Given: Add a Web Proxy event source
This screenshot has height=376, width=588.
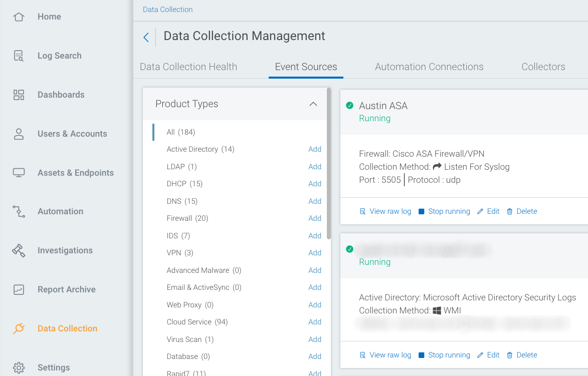Looking at the screenshot, I should [315, 305].
